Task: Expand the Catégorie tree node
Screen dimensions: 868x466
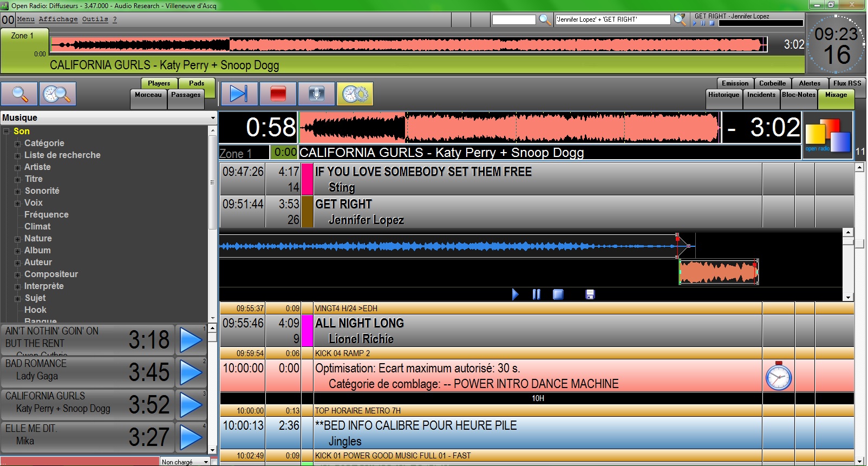Action: 18,144
